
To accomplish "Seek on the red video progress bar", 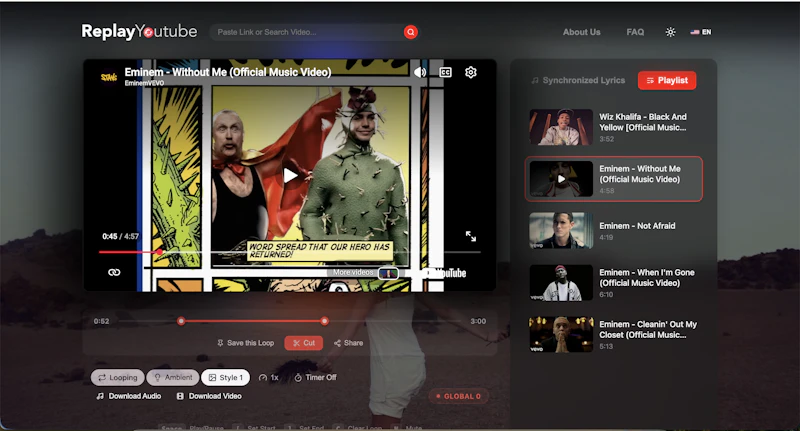I will tap(289, 252).
